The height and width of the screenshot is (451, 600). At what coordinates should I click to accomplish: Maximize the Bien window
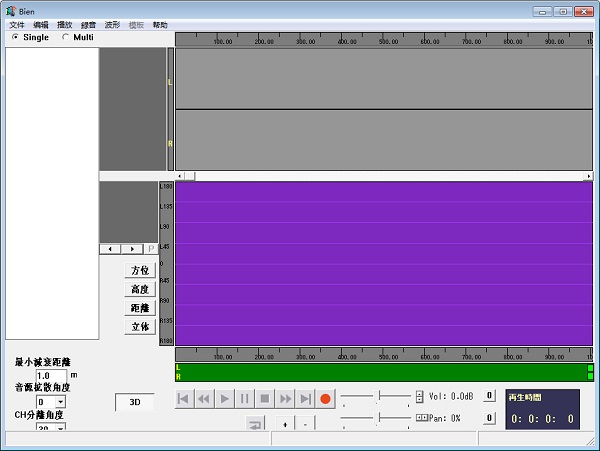point(563,11)
